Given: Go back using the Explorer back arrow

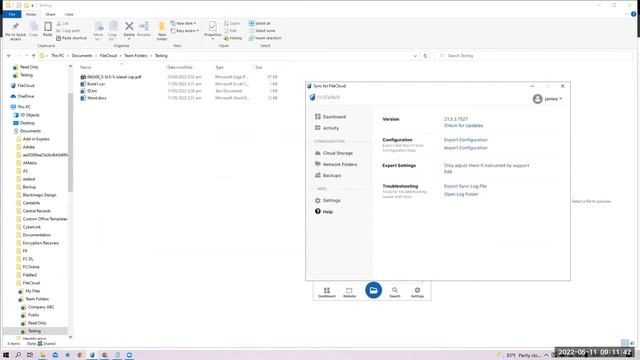Looking at the screenshot, I should point(9,56).
